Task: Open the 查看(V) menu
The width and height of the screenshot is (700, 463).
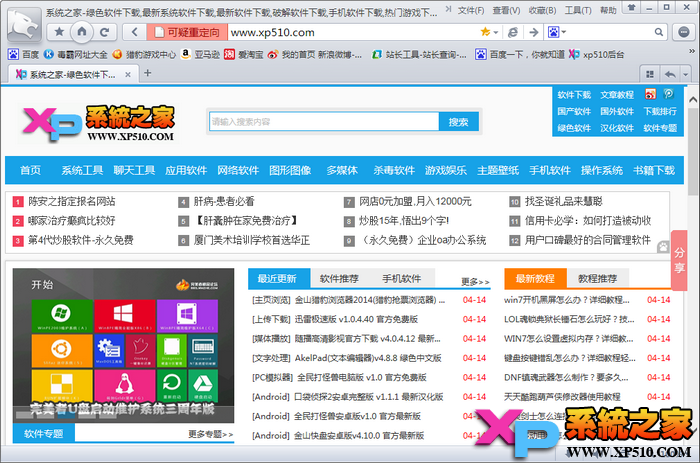Action: (506, 10)
